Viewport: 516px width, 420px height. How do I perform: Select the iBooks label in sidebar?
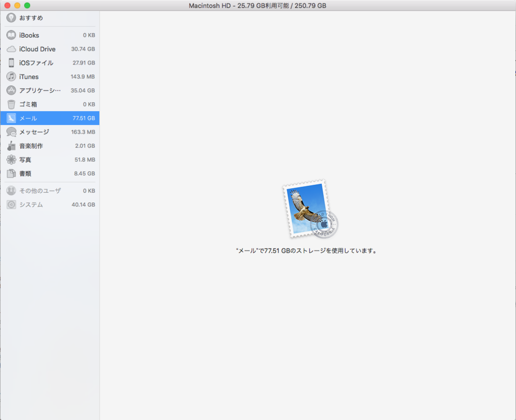click(29, 35)
